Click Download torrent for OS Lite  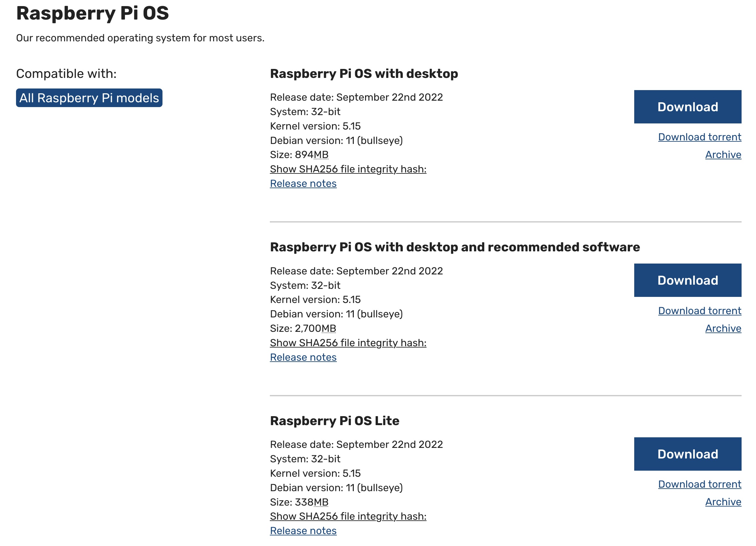(699, 484)
